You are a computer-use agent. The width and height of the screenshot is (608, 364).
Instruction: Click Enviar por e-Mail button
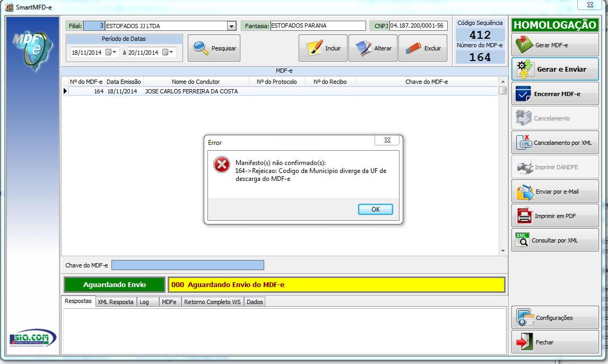click(x=555, y=192)
